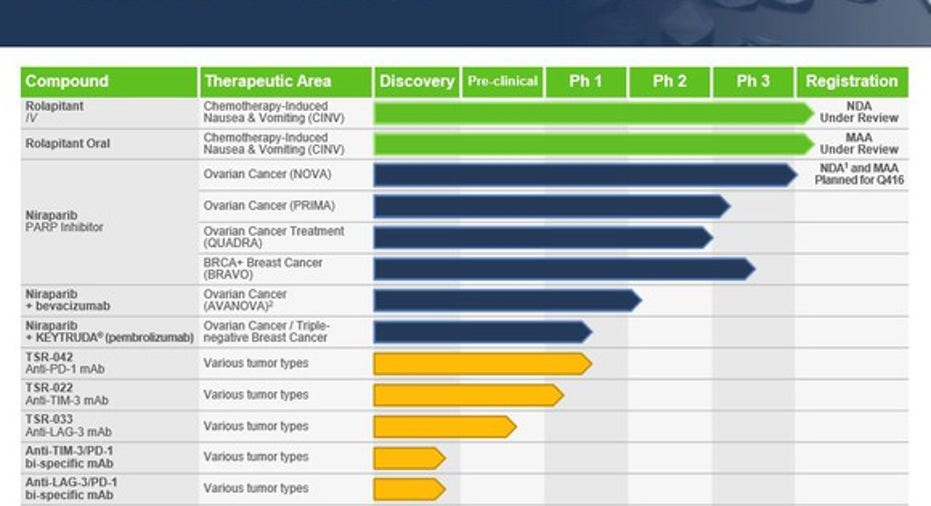Image resolution: width=931 pixels, height=506 pixels.
Task: Click the Pre-clinical column header
Action: [x=502, y=81]
